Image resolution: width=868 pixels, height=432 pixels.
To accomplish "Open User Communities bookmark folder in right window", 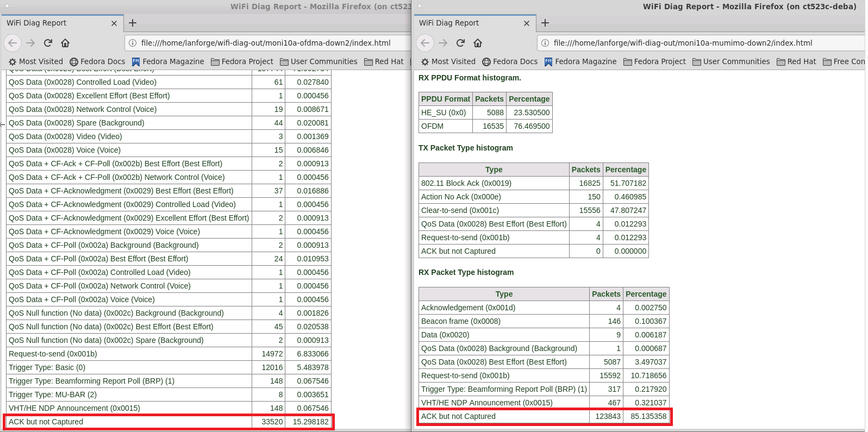I will point(731,61).
